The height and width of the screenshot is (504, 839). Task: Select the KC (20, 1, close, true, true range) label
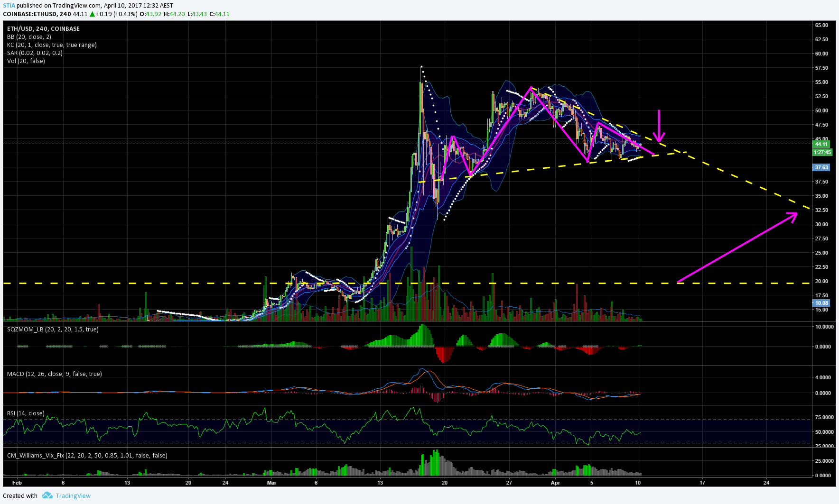click(x=52, y=45)
